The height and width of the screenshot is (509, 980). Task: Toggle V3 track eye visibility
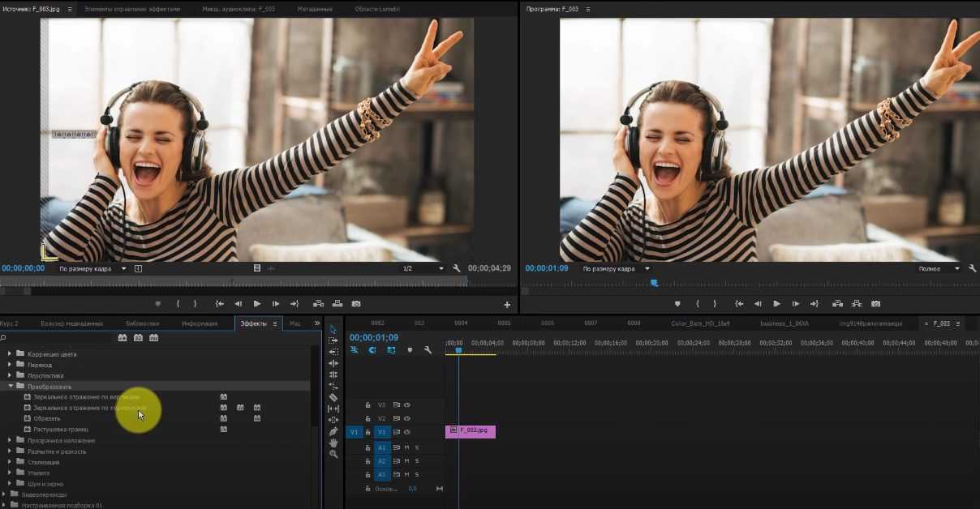pyautogui.click(x=407, y=404)
